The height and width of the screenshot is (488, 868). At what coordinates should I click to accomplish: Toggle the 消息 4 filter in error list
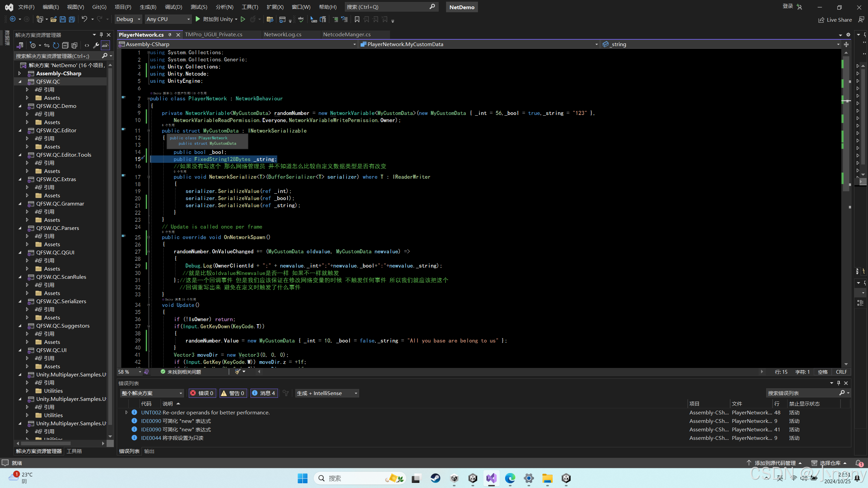(264, 393)
